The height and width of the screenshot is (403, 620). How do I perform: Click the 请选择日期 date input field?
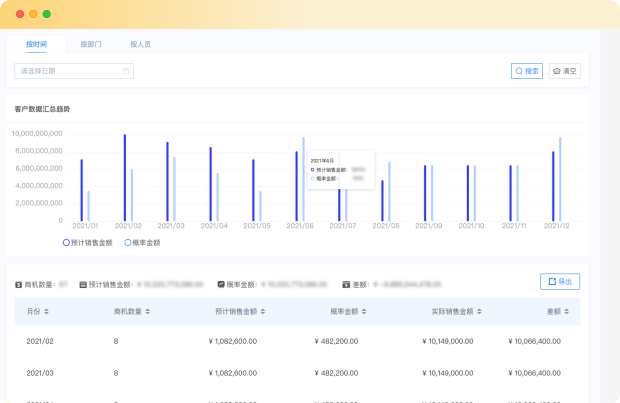tap(68, 71)
